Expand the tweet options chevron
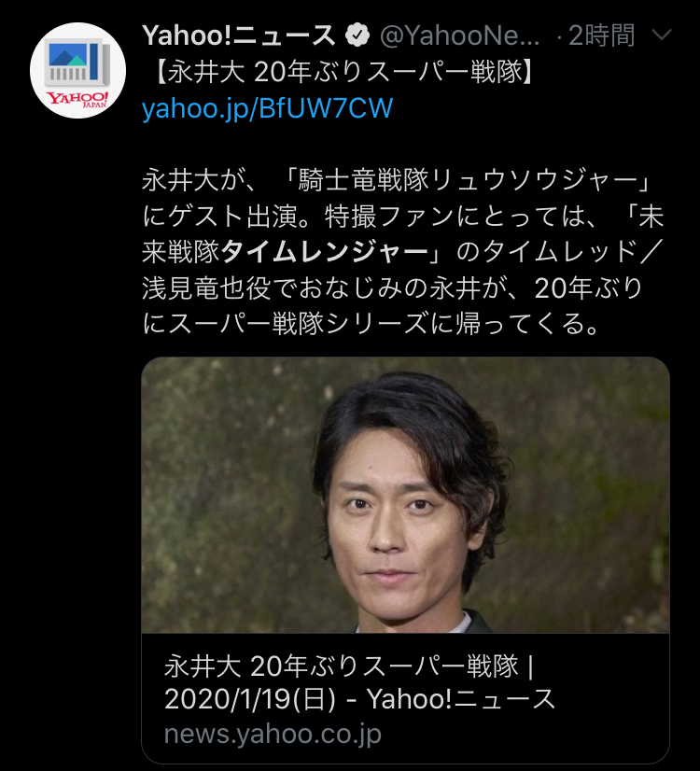This screenshot has height=771, width=700. (x=661, y=35)
